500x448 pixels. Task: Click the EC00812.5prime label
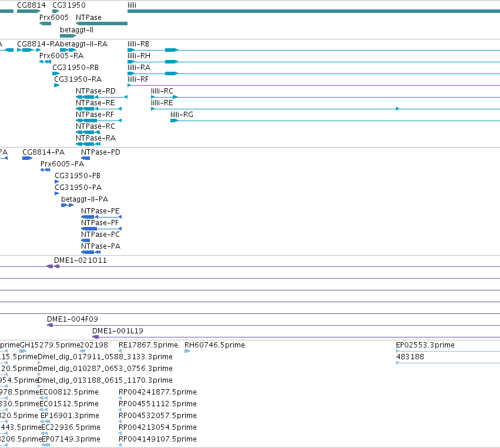[69, 392]
